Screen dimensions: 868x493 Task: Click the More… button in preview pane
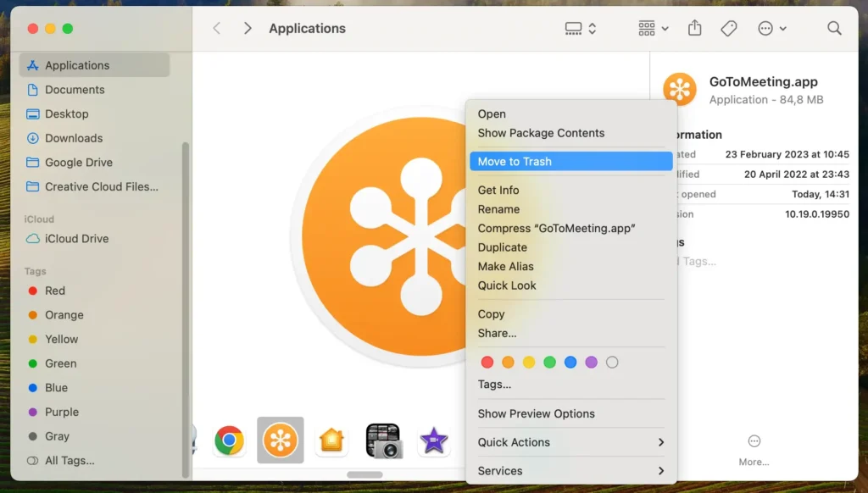(754, 451)
